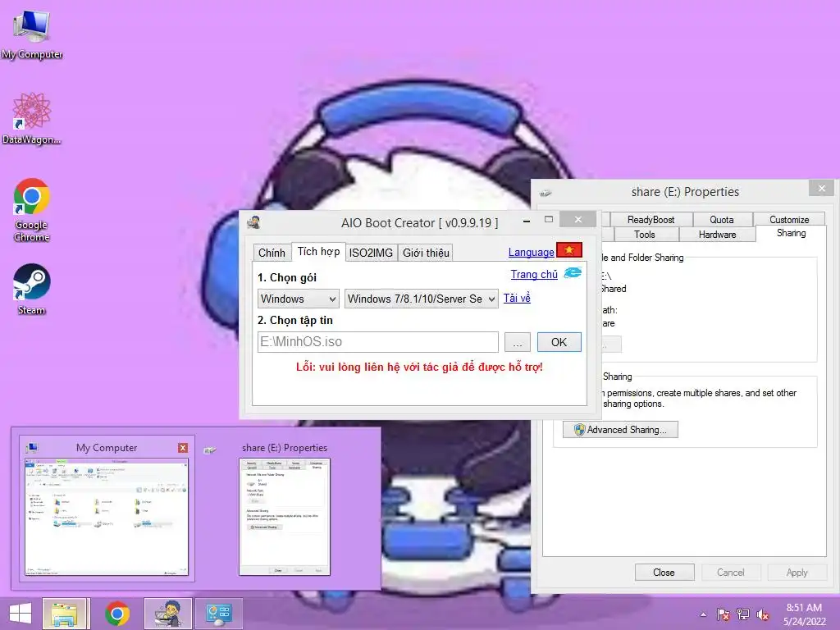The image size is (840, 630).
Task: Click the taskbar clock showing 8:51 AM
Action: pos(804,614)
